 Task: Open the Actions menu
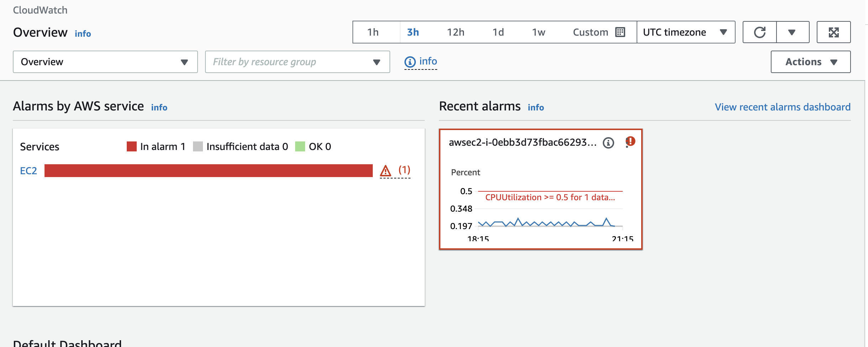tap(810, 62)
